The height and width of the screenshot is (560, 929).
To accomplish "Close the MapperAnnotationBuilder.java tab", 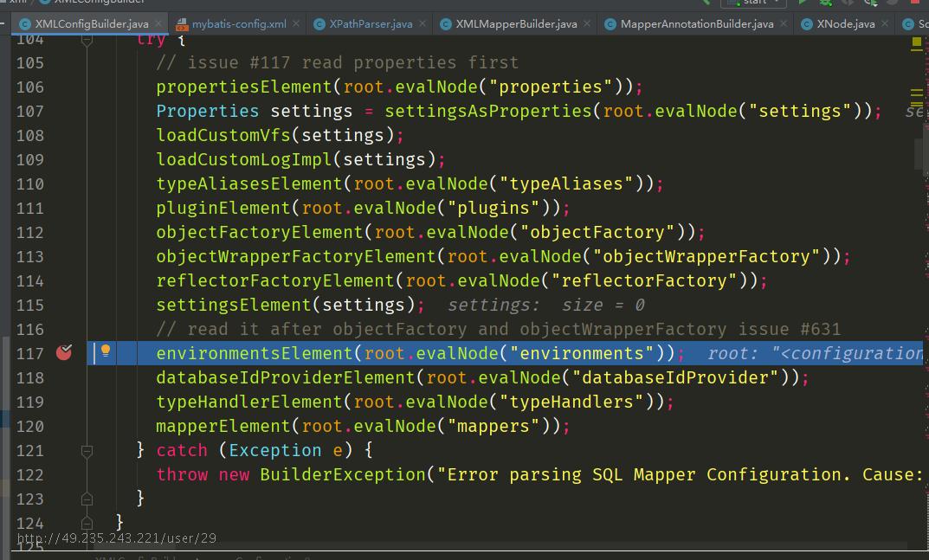I will (784, 23).
